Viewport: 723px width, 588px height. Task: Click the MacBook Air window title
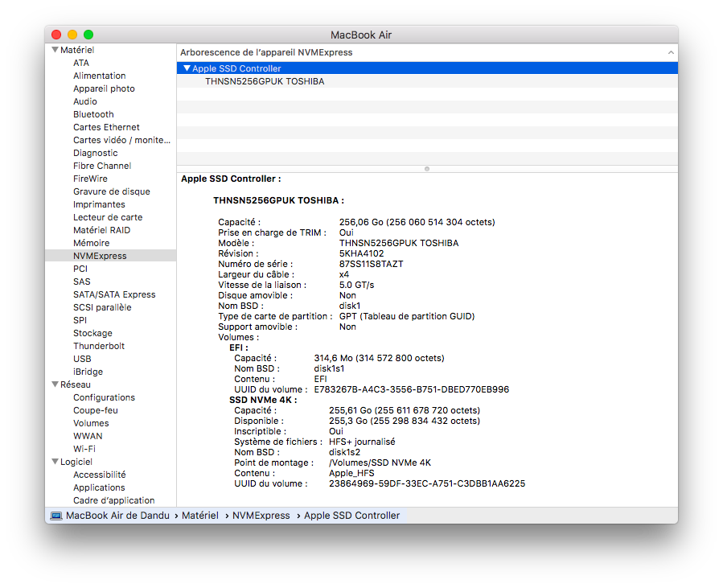[x=361, y=35]
